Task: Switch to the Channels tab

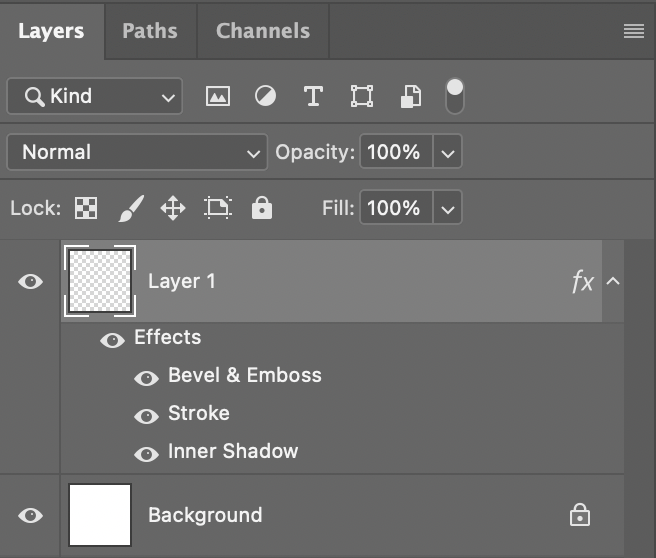Action: [263, 31]
